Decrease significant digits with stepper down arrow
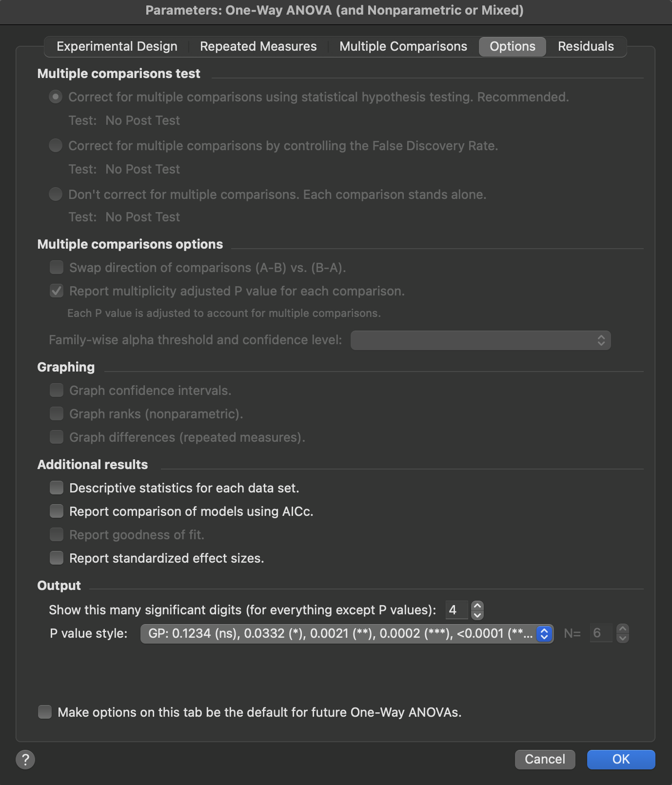The image size is (672, 785). [x=477, y=615]
